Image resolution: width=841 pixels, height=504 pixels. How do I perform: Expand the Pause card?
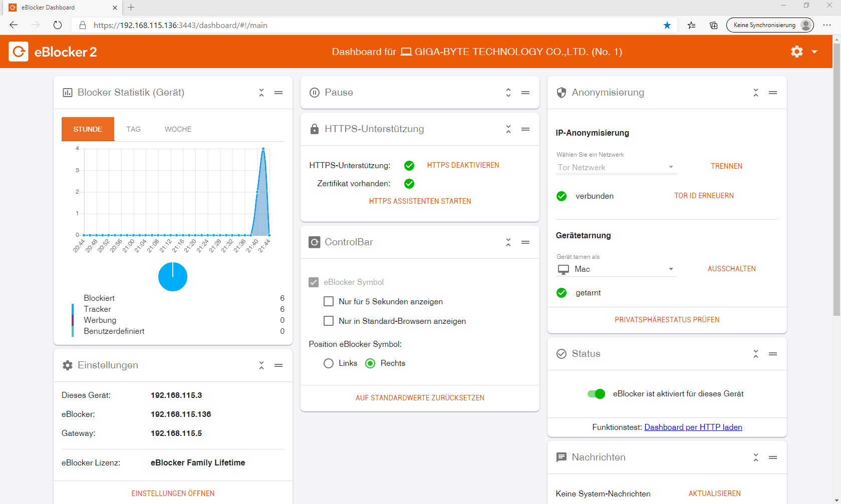pyautogui.click(x=508, y=93)
